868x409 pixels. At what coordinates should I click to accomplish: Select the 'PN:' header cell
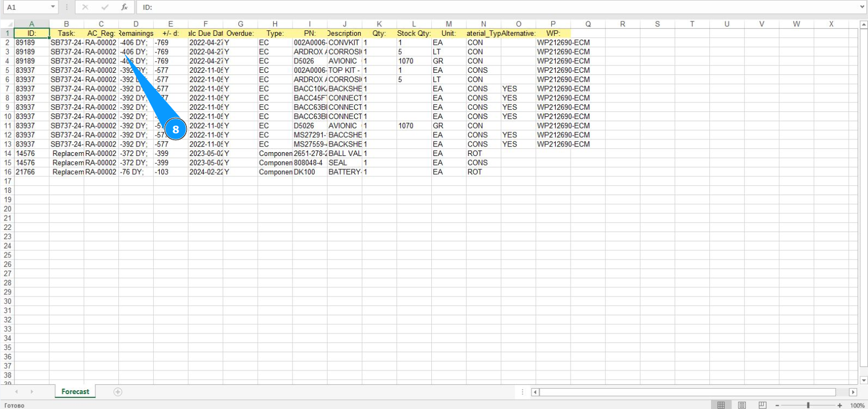310,33
